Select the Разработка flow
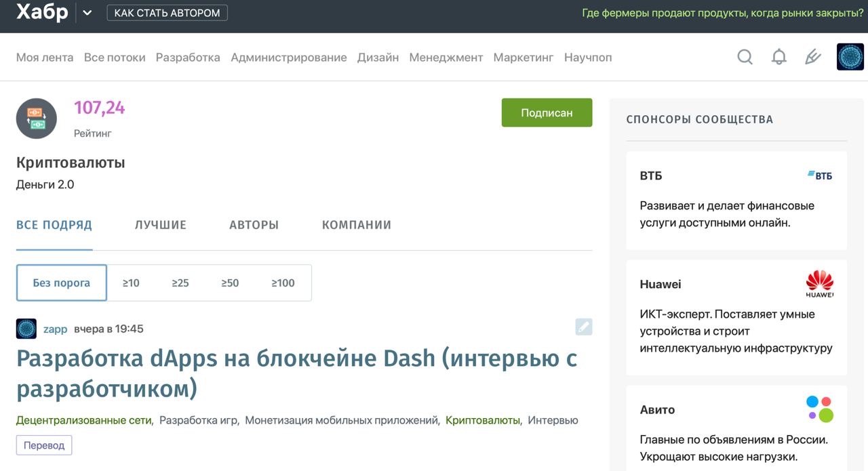This screenshot has width=868, height=471. 188,58
